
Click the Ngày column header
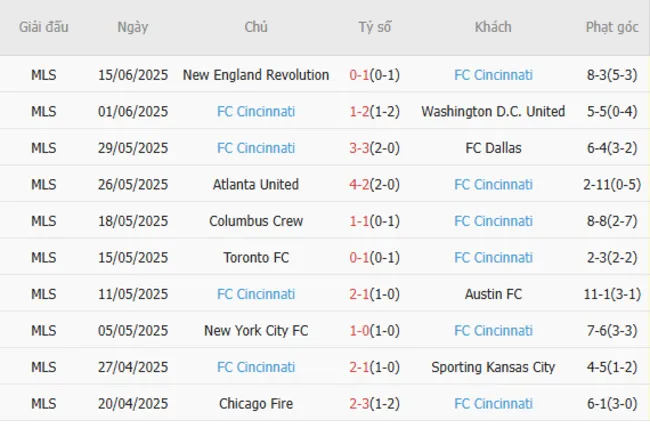pyautogui.click(x=132, y=27)
